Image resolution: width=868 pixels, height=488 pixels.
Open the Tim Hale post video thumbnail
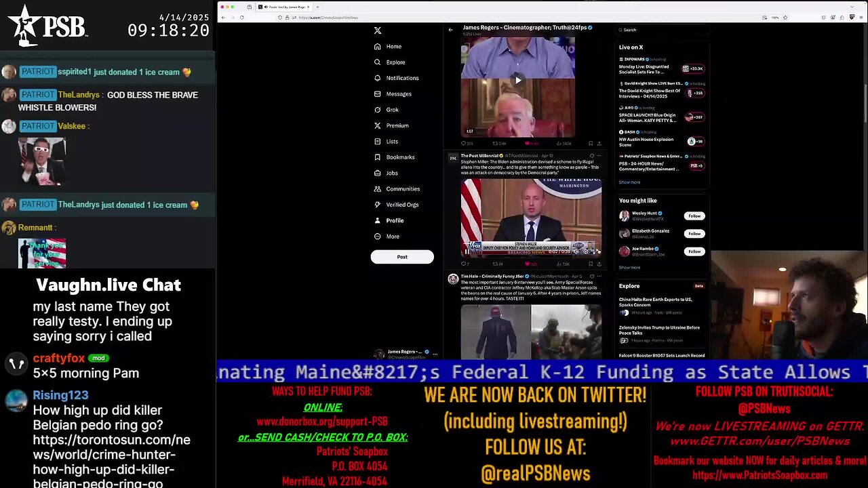click(x=531, y=331)
